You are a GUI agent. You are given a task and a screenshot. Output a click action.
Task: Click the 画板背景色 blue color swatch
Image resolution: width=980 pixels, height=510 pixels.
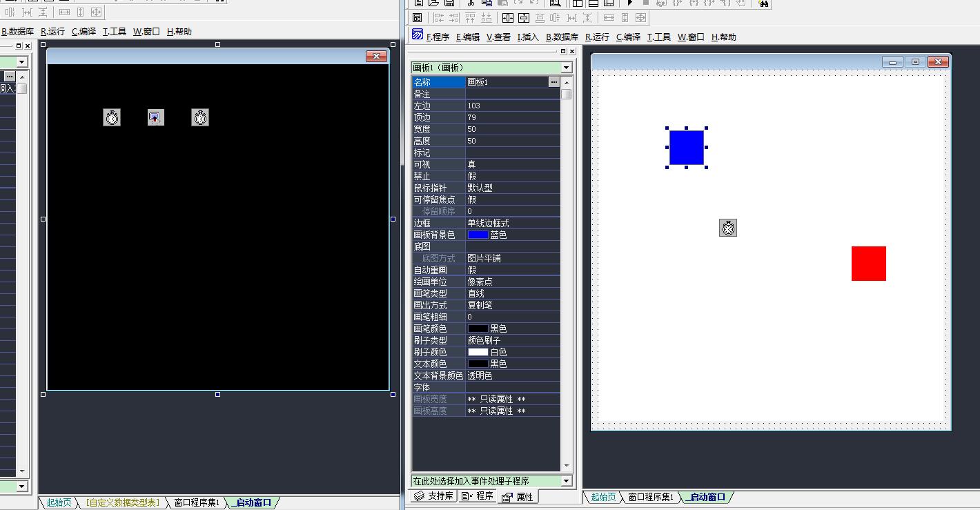click(x=478, y=235)
